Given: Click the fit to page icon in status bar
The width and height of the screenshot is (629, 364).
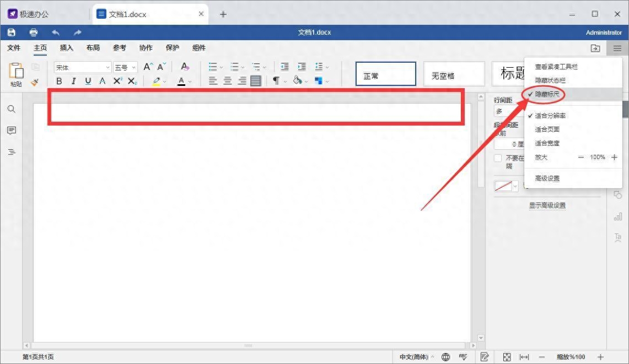Looking at the screenshot, I should click(507, 357).
